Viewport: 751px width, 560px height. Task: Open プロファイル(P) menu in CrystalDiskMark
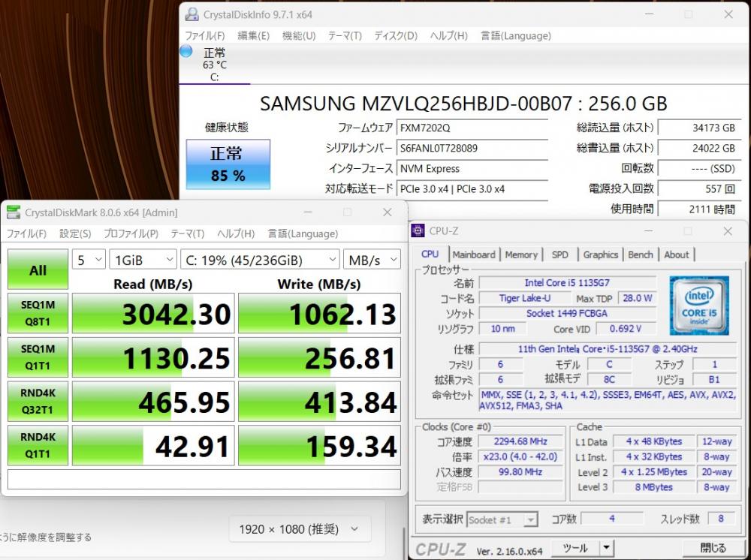pos(131,233)
